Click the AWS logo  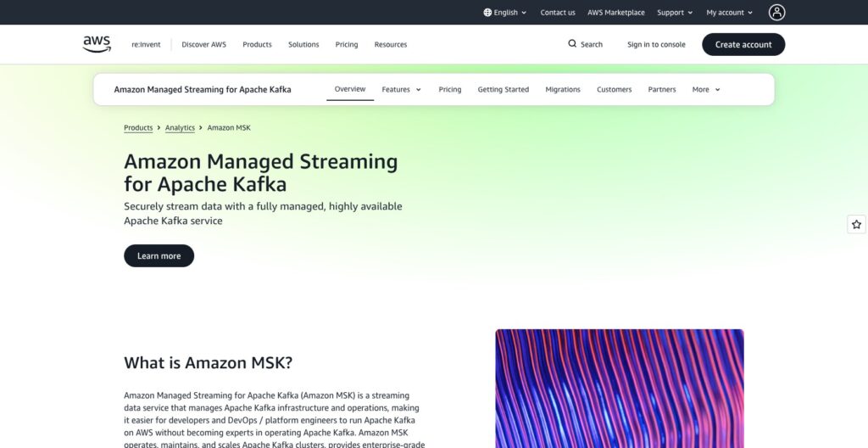pos(97,44)
